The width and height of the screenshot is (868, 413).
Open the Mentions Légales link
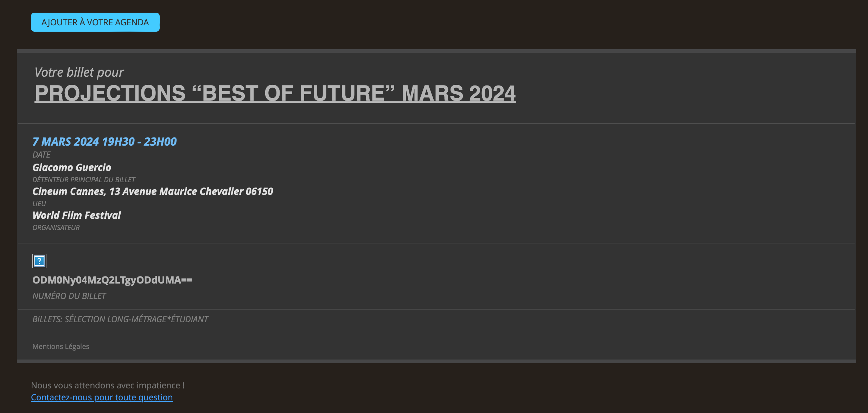pyautogui.click(x=61, y=347)
